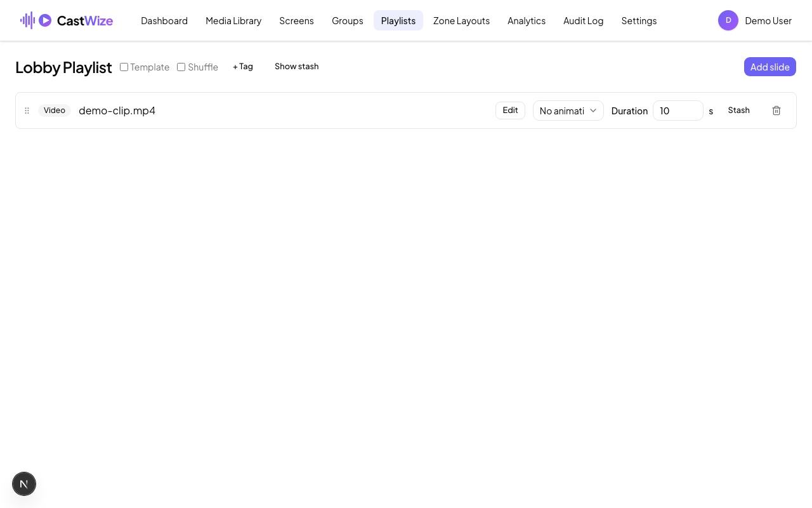Go to Dashboard in the navigation
The image size is (812, 508).
click(x=164, y=20)
